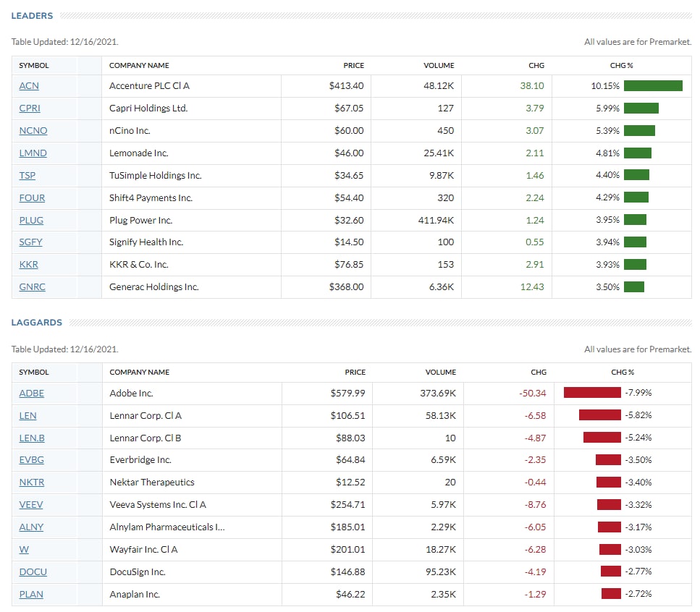
Task: Select Wayfair Inc. Cl A name
Action: [144, 550]
